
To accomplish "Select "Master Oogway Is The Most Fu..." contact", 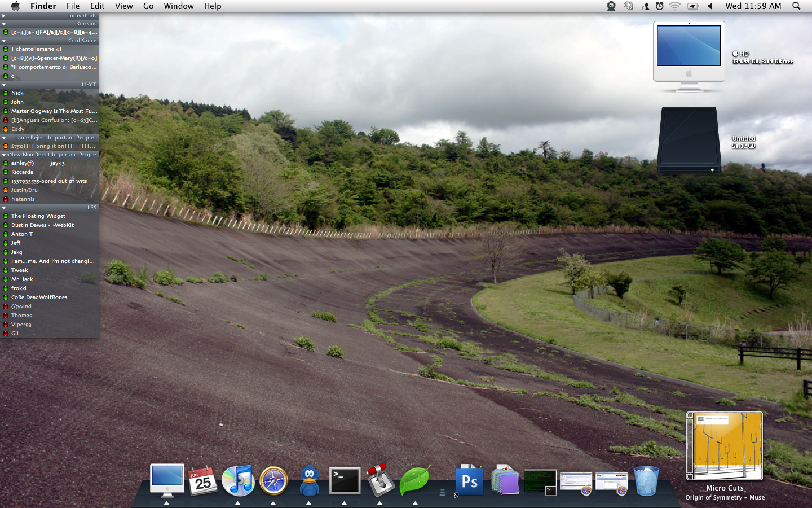I will [50, 111].
